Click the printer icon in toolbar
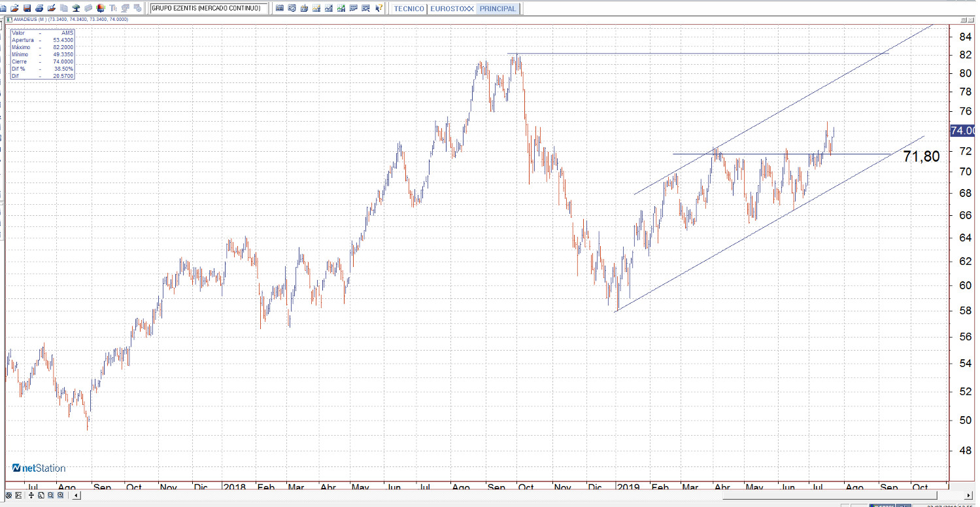980x507 pixels. pyautogui.click(x=39, y=9)
